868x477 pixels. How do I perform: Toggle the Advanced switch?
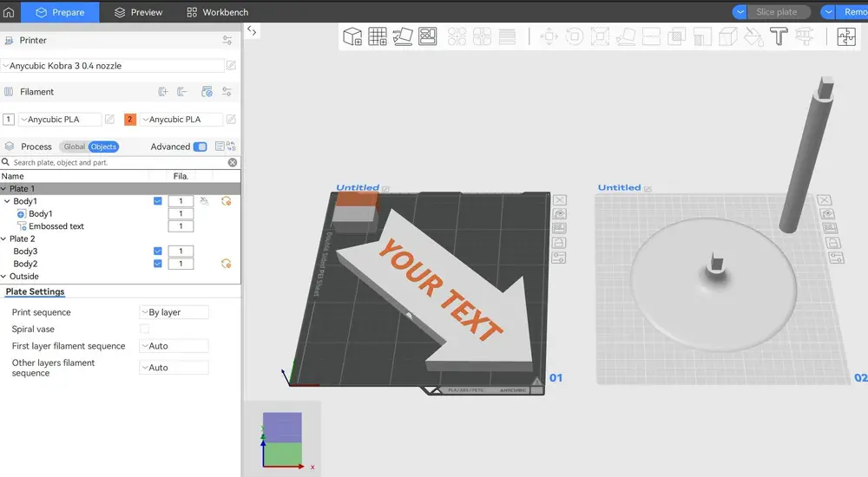(201, 147)
